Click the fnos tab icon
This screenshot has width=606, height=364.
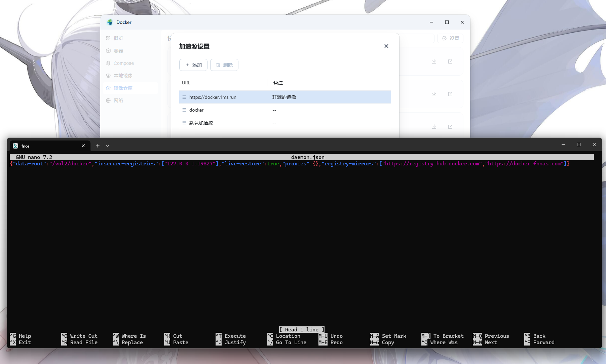15,146
